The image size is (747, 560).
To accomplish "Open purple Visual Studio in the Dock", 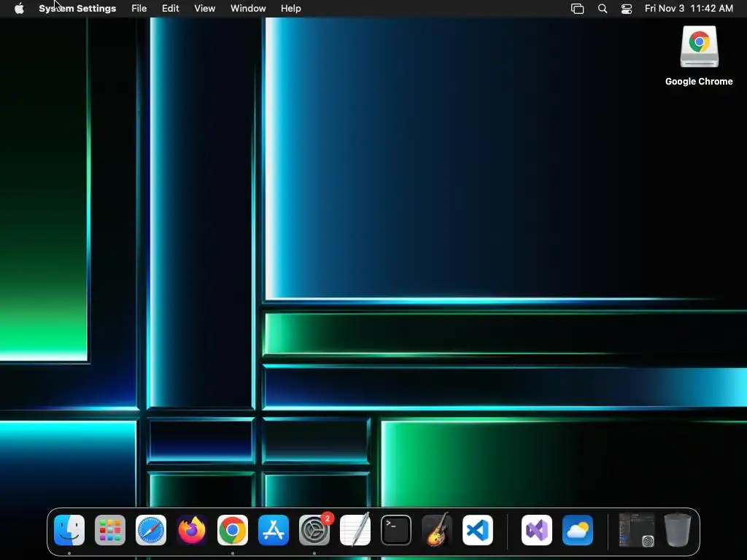I will (x=537, y=530).
